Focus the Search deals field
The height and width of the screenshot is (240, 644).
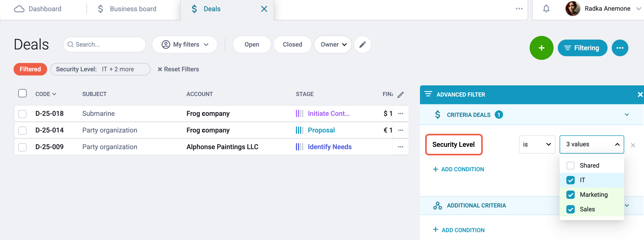[x=104, y=45]
